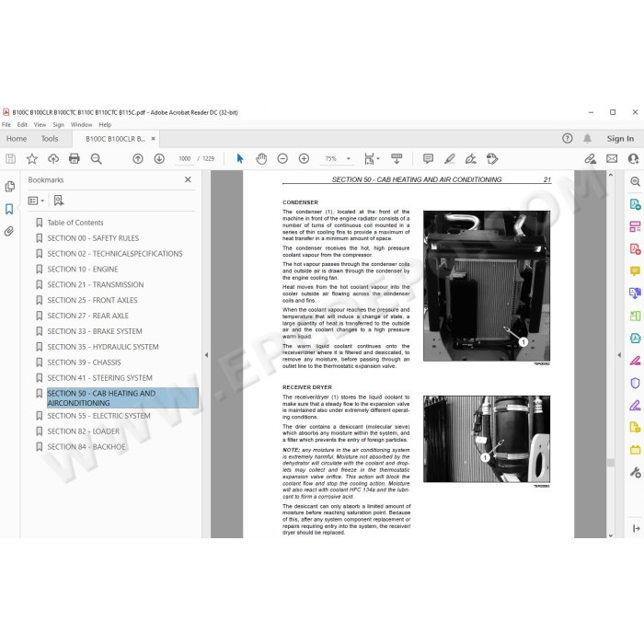Viewport: 644px width, 644px height.
Task: Open SECTION 00 - SAFETY RULES bookmark
Action: pos(93,238)
